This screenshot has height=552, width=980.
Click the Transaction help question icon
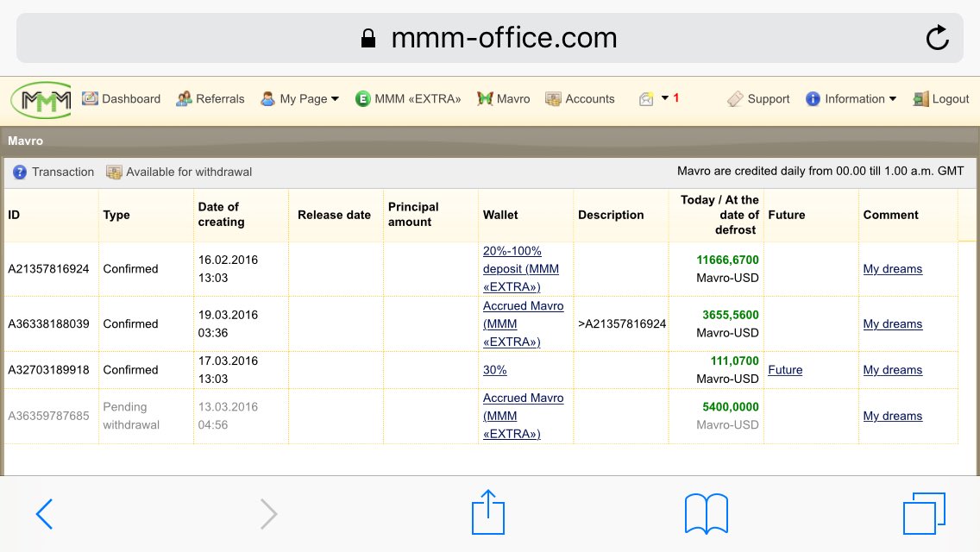20,172
